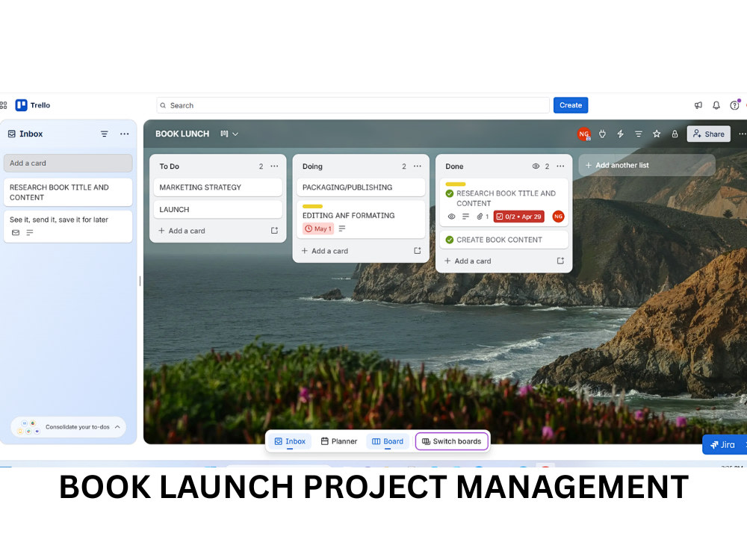Click the Trello logo
This screenshot has height=560, width=747.
click(33, 105)
